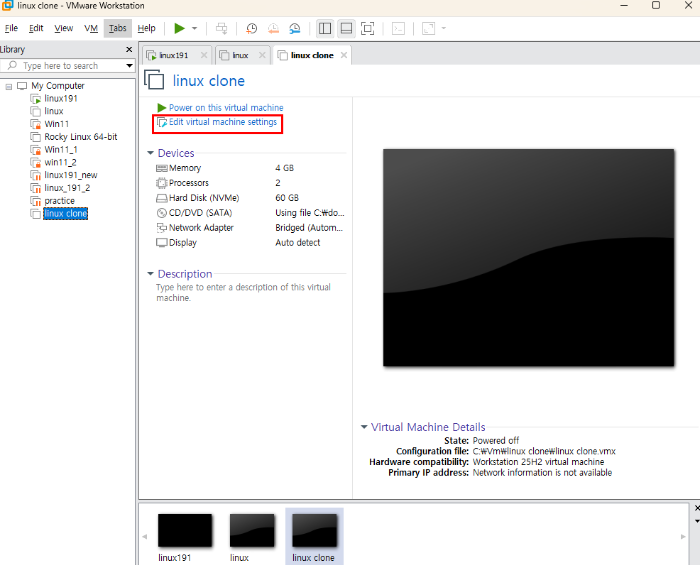This screenshot has width=700, height=565.
Task: Click the Library search field
Action: pos(67,66)
